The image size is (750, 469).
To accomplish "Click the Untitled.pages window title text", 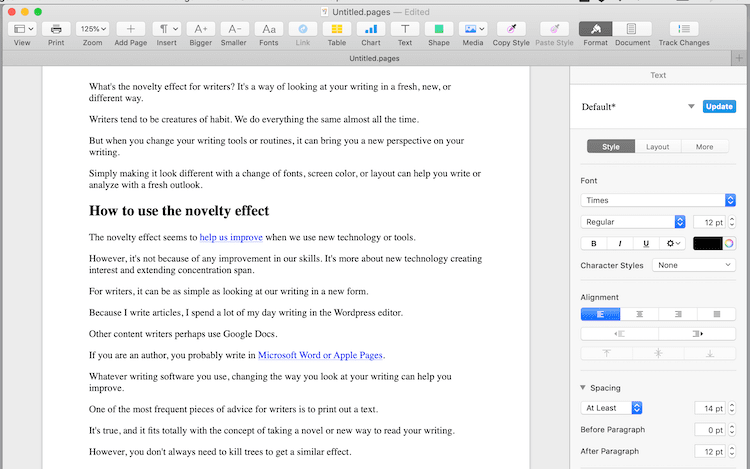I will coord(361,12).
